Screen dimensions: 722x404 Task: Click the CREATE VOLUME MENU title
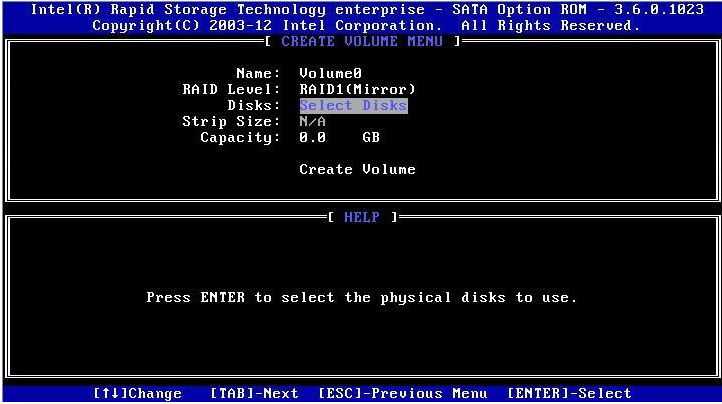coord(362,42)
